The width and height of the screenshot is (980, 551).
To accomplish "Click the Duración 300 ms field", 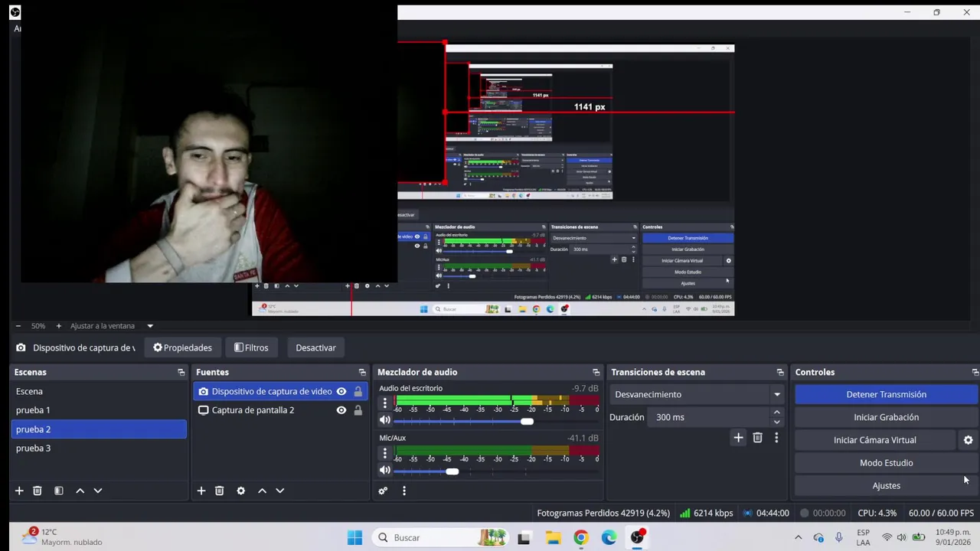I will pyautogui.click(x=708, y=417).
